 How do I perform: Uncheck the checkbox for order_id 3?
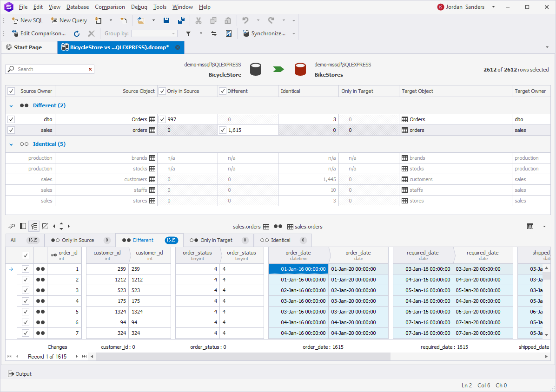[x=26, y=290]
